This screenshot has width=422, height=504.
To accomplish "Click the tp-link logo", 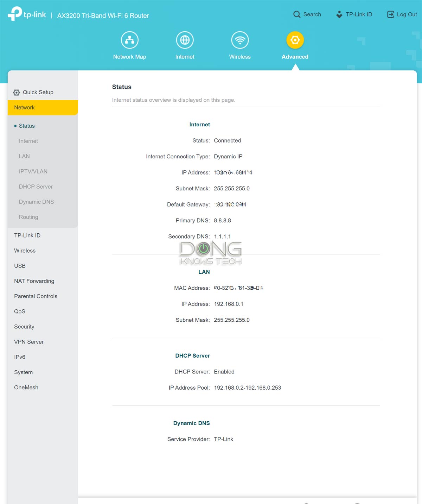I will (27, 14).
